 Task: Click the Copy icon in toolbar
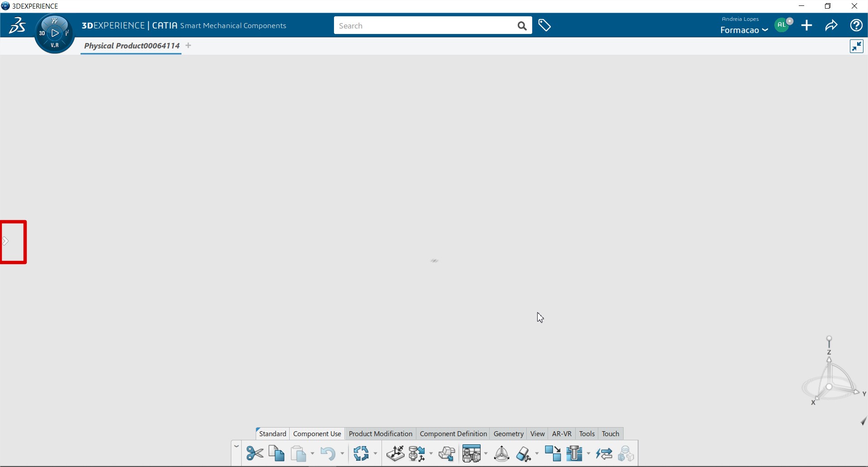click(x=277, y=453)
